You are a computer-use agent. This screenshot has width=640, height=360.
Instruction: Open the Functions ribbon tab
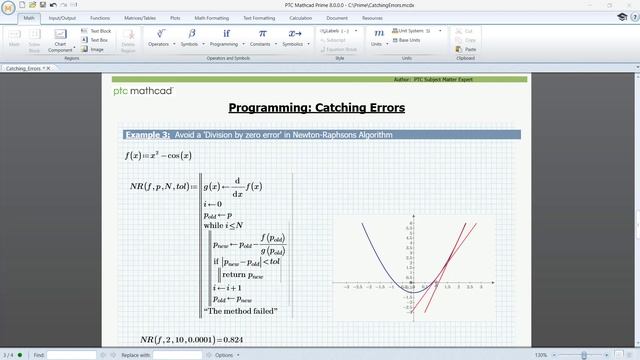click(x=100, y=18)
